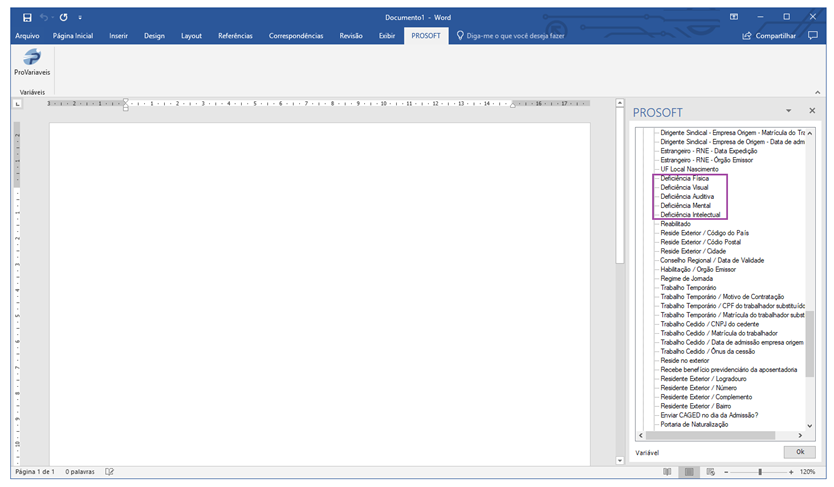834x487 pixels.
Task: Click variable list scroll right arrow
Action: (x=800, y=435)
